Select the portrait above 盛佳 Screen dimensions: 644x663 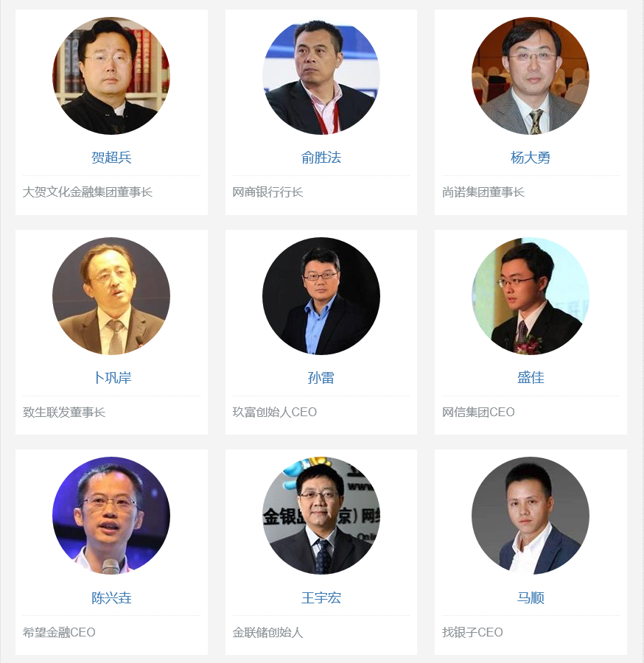point(531,296)
